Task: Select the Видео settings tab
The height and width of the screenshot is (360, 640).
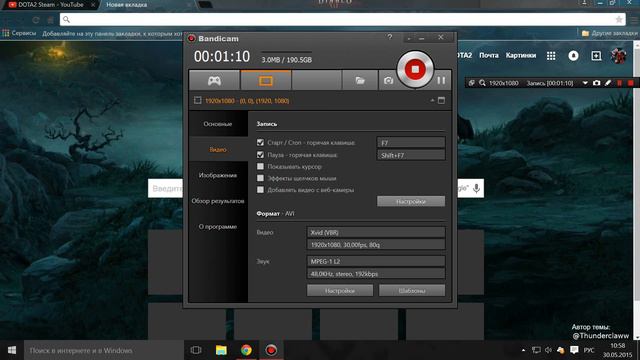Action: pyautogui.click(x=218, y=149)
